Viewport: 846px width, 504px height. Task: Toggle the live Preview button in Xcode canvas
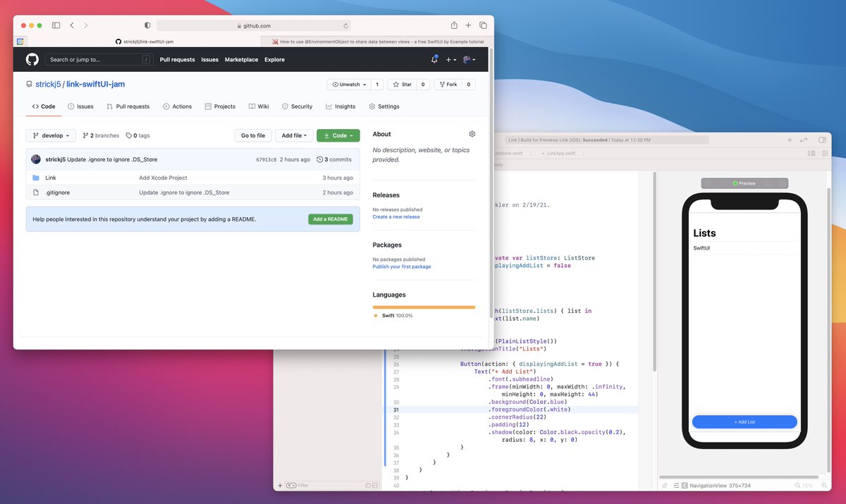coord(743,183)
